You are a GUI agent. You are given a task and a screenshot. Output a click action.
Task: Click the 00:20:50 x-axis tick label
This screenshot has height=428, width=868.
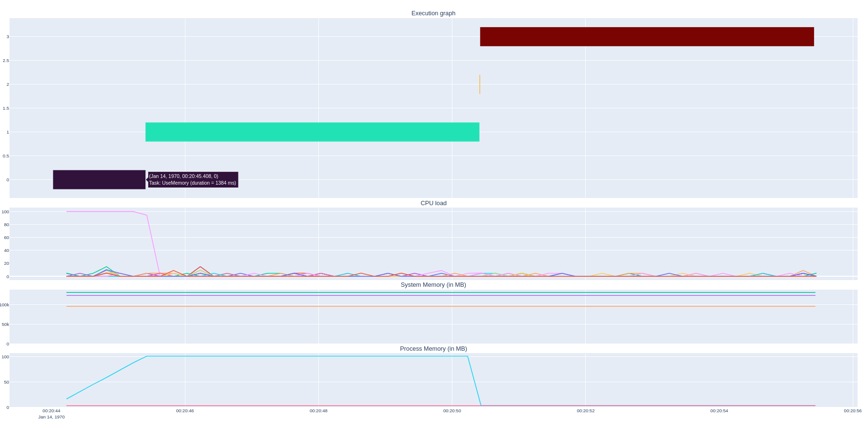pos(452,411)
